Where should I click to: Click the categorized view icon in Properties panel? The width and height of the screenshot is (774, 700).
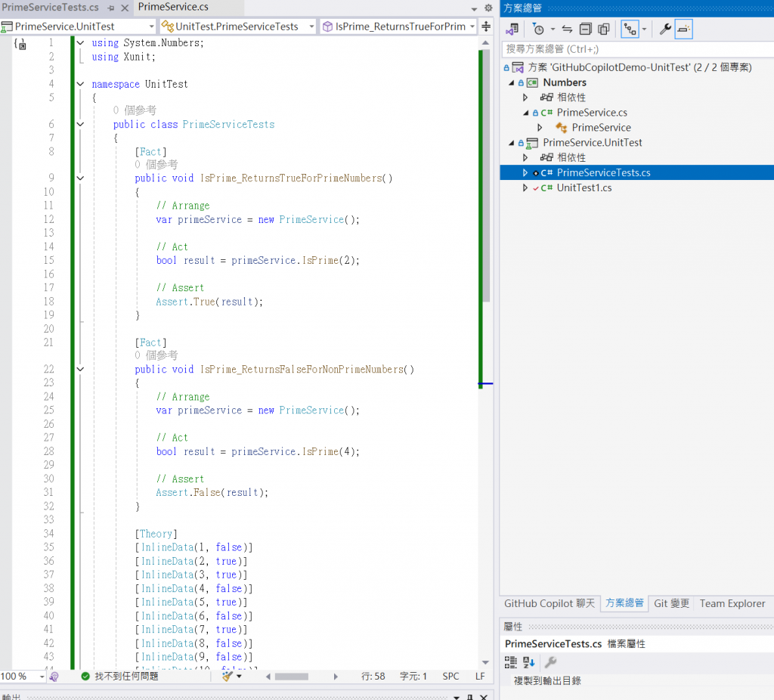click(x=510, y=662)
